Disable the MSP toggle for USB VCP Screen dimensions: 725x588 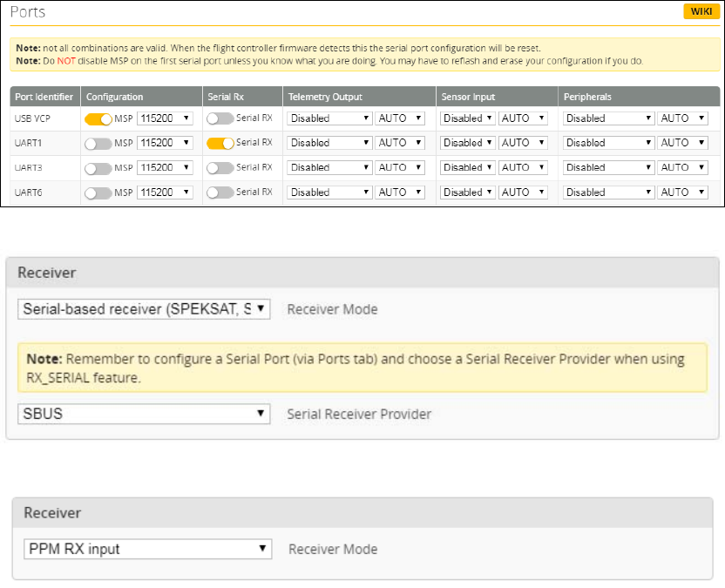98,118
